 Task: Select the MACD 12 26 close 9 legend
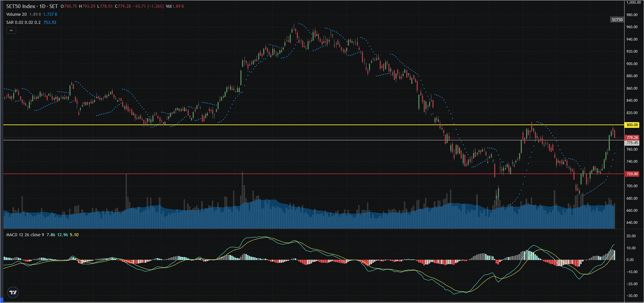pyautogui.click(x=25, y=235)
